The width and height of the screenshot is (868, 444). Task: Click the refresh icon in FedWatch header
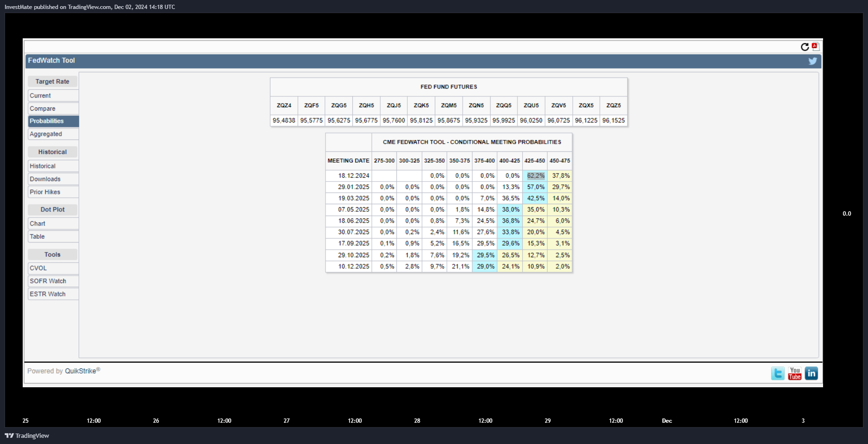805,47
